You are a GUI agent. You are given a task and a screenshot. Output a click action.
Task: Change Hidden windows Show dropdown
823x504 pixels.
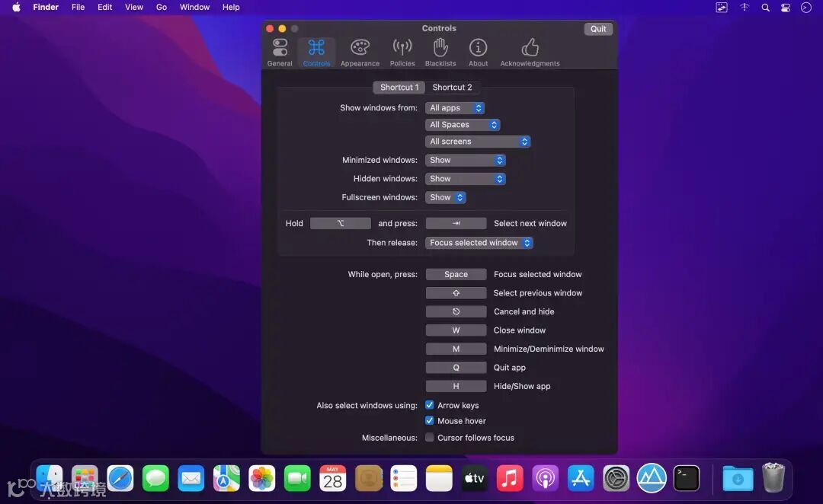[465, 179]
